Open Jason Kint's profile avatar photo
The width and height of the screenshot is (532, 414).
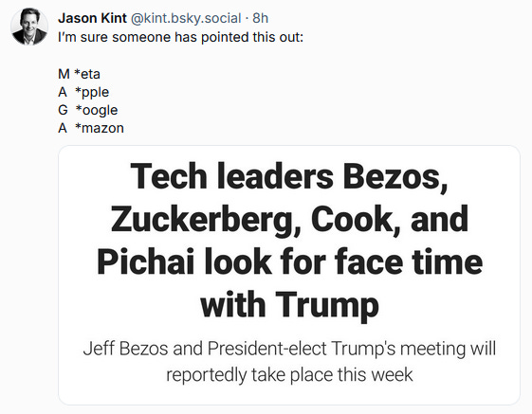(29, 27)
